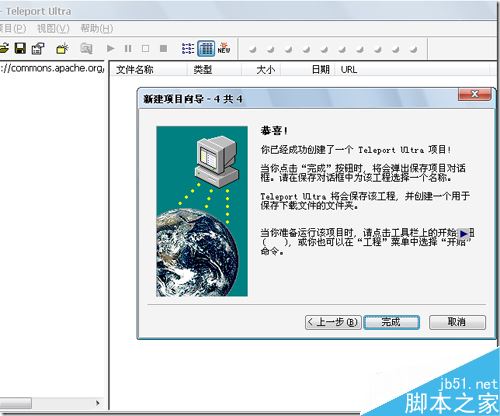
Task: Click the 完成 finish button
Action: [391, 322]
